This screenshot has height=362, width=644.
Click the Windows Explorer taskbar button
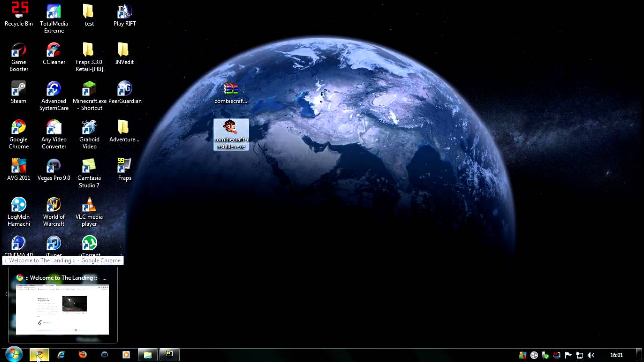tap(148, 355)
